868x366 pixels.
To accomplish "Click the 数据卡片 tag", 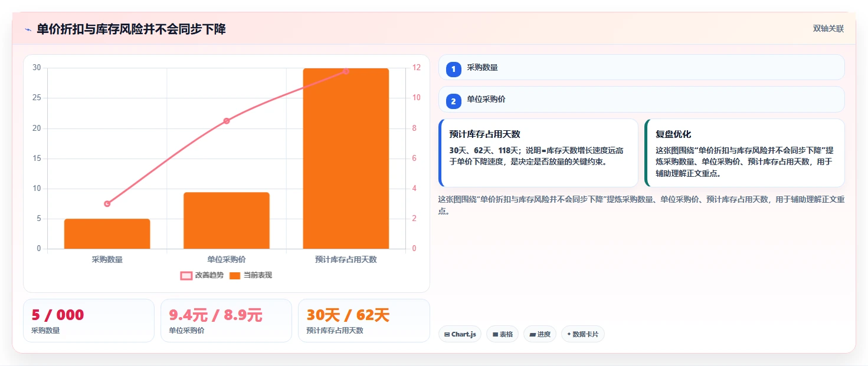I will (x=583, y=334).
